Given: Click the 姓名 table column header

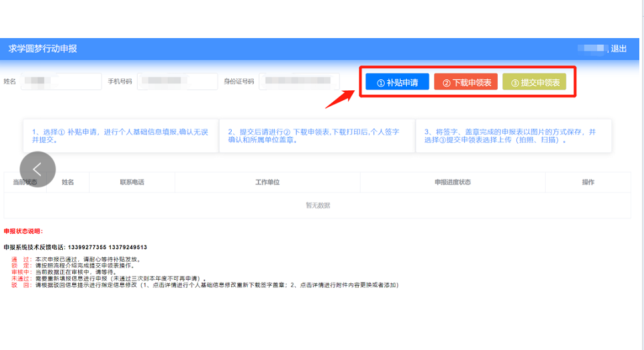Looking at the screenshot, I should click(x=67, y=182).
